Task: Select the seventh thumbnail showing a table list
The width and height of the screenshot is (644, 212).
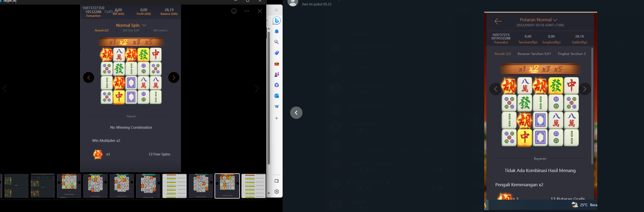Action: 175,186
